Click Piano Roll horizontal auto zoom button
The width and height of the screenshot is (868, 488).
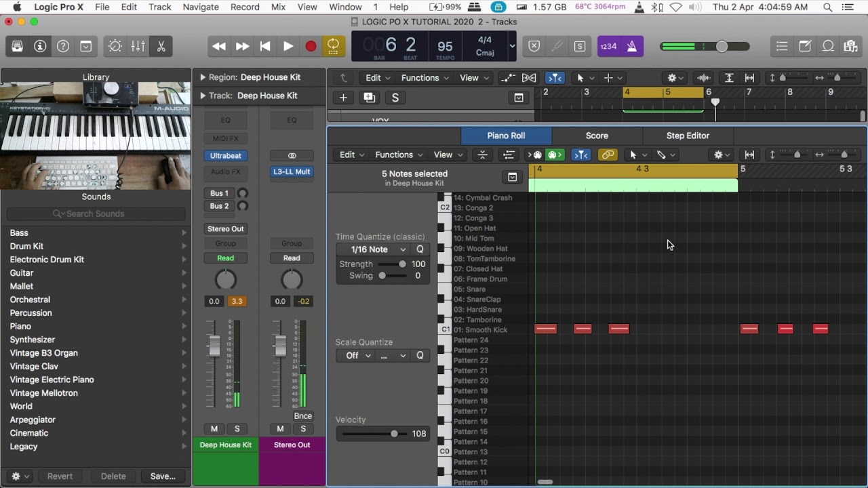pyautogui.click(x=749, y=155)
